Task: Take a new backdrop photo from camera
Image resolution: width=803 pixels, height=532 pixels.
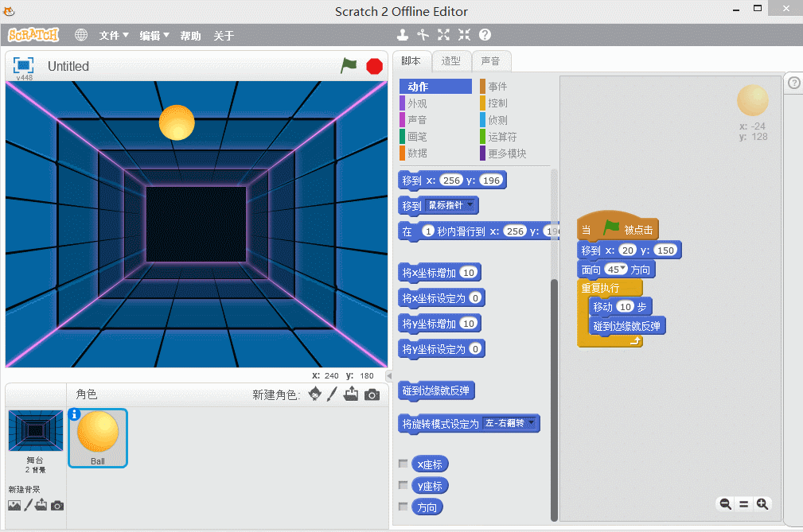Action: click(57, 506)
